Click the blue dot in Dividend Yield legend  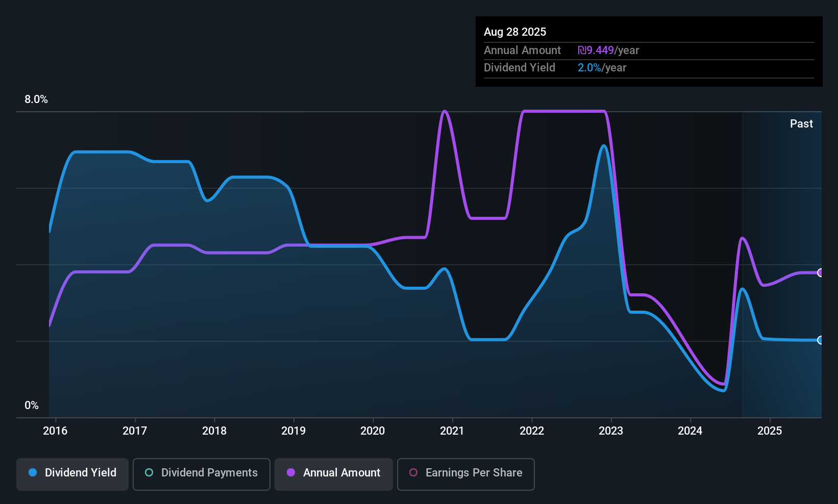(x=33, y=472)
